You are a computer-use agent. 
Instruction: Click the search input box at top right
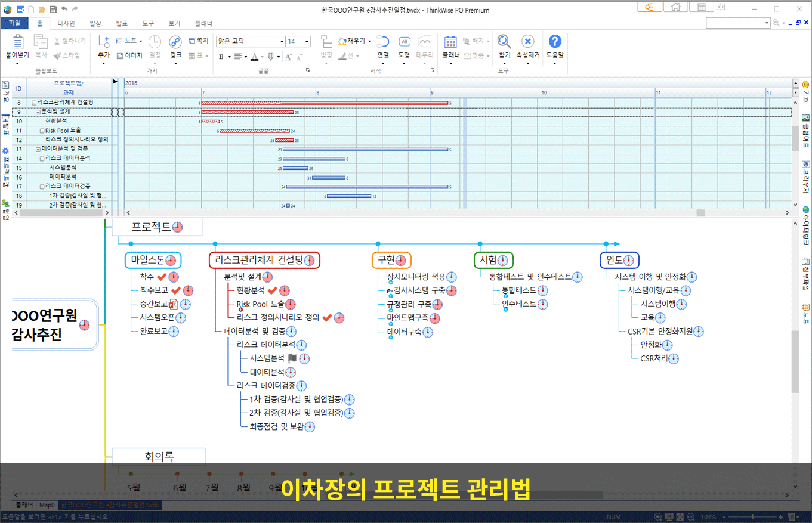[x=738, y=23]
